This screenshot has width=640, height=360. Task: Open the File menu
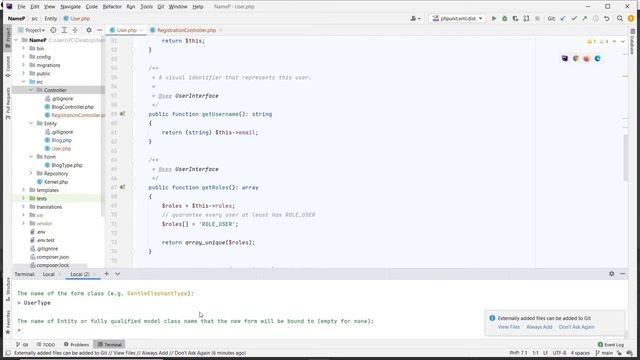click(21, 7)
